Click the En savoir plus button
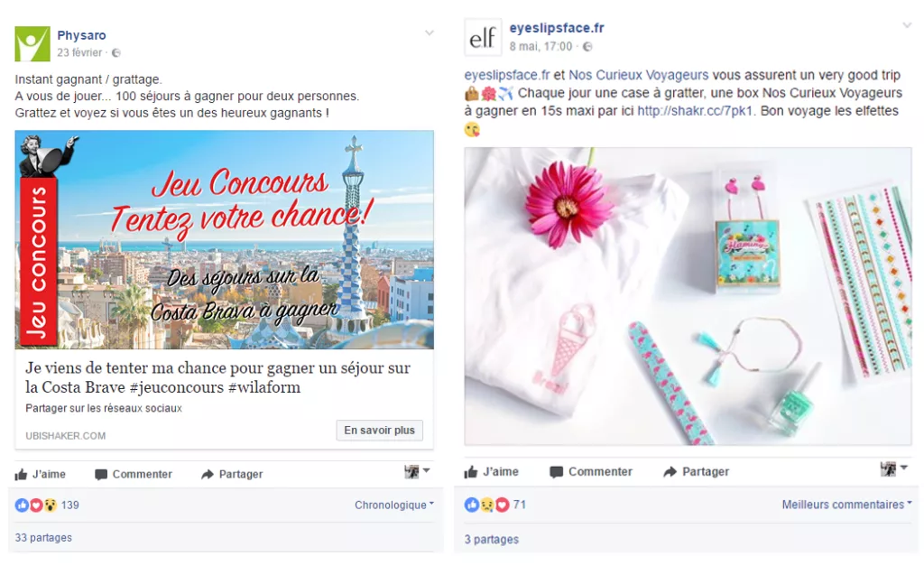The image size is (924, 566). [380, 431]
